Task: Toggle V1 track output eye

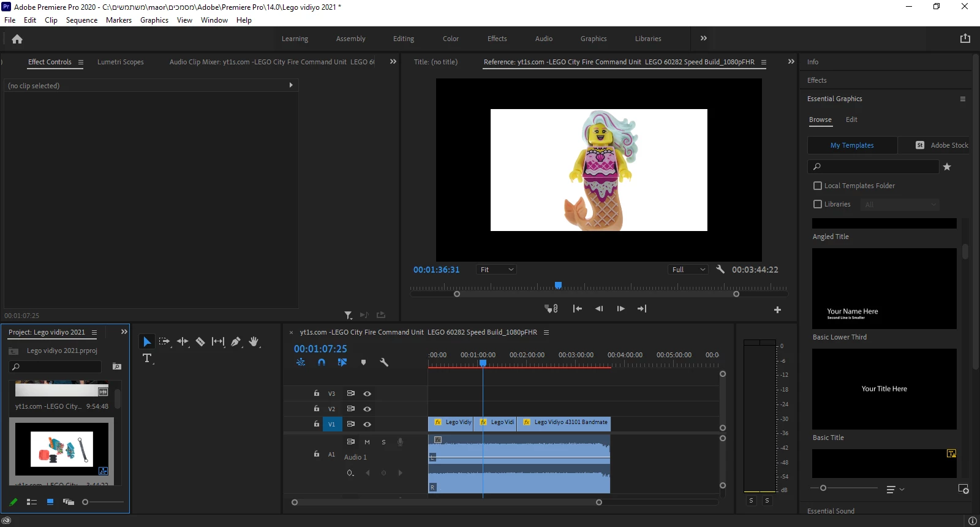Action: (x=367, y=424)
